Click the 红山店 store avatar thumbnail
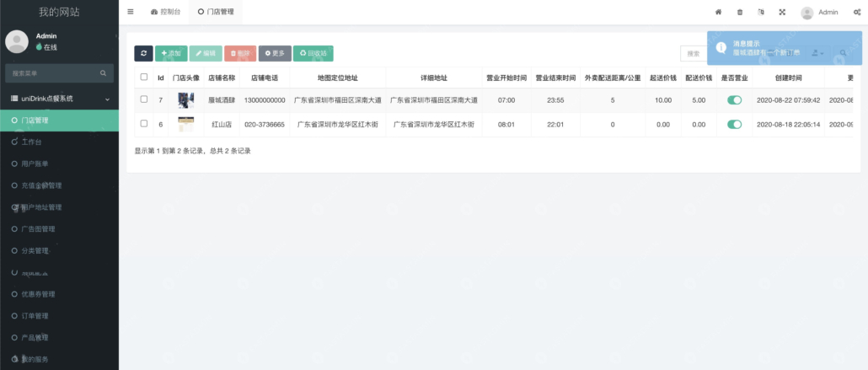868x370 pixels. 185,124
